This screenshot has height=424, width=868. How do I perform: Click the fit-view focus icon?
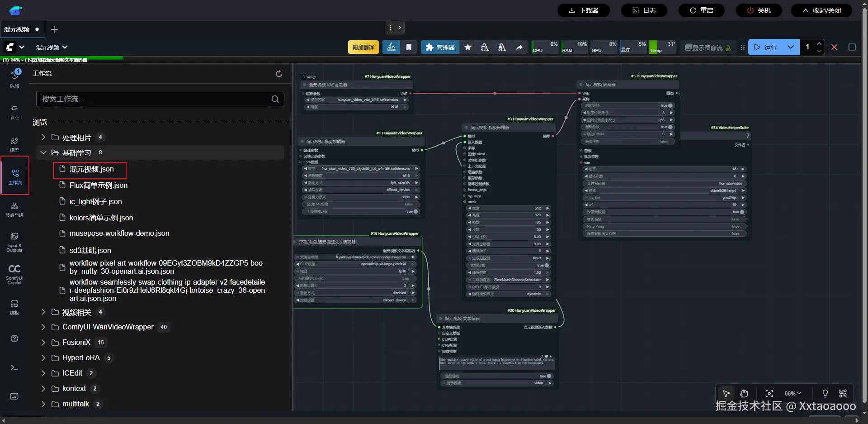769,393
